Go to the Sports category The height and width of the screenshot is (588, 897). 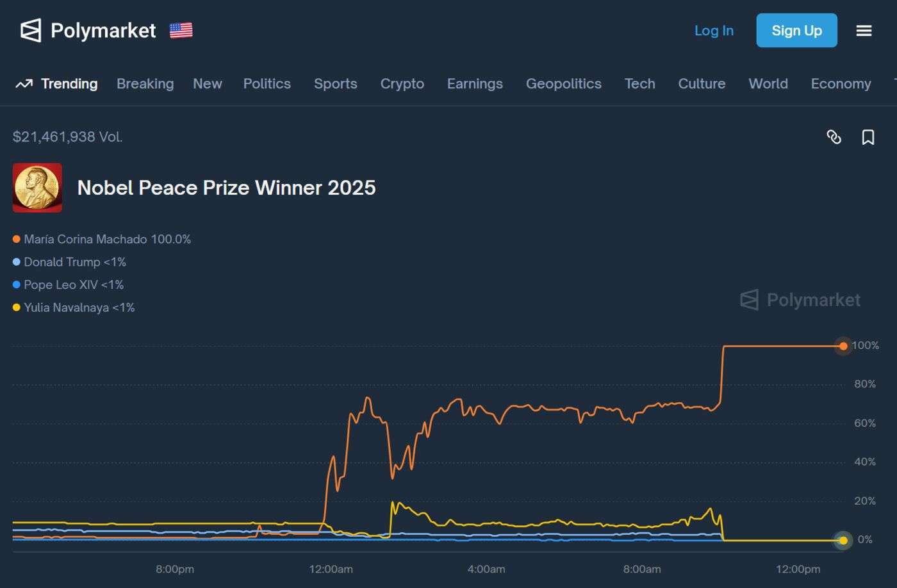pos(335,84)
